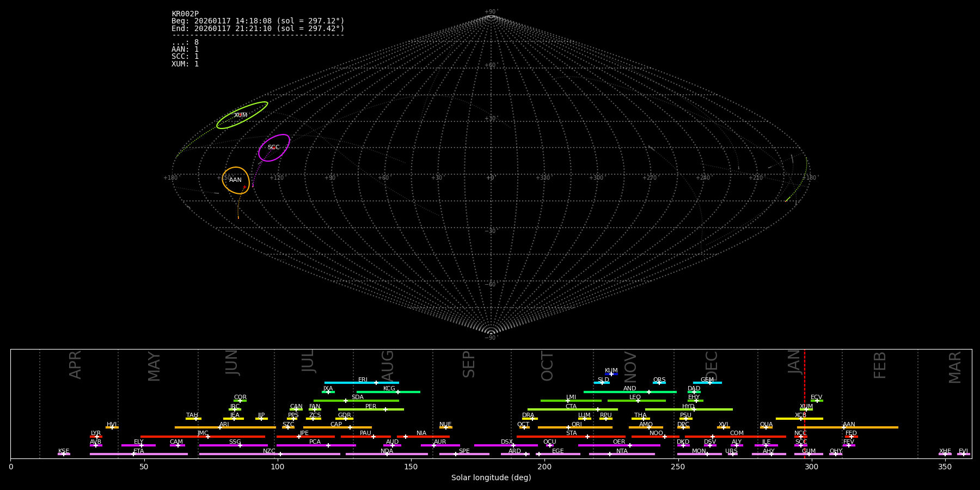Click the NTA shower bar label
This screenshot has height=490, width=980.
[622, 451]
